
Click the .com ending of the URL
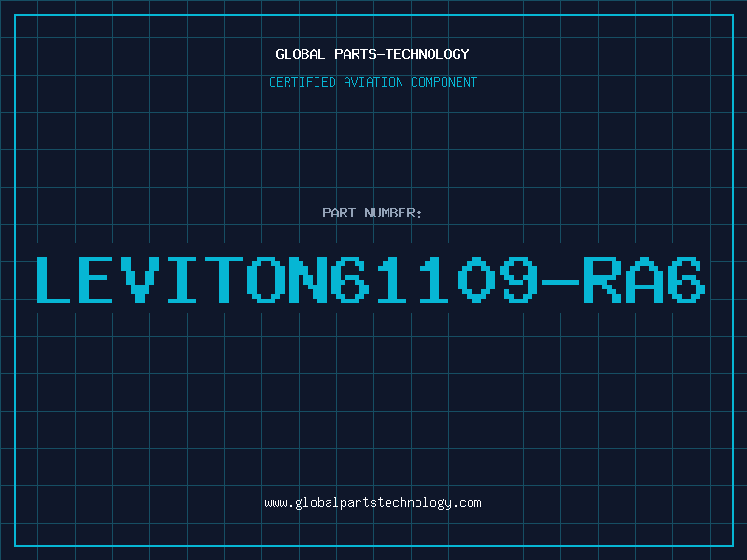pos(466,503)
